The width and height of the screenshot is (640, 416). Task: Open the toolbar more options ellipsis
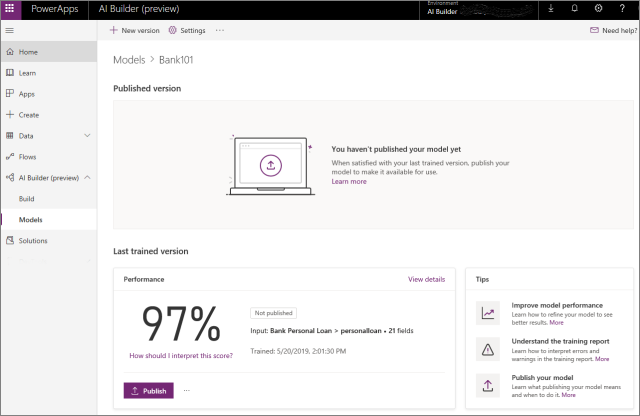click(220, 30)
